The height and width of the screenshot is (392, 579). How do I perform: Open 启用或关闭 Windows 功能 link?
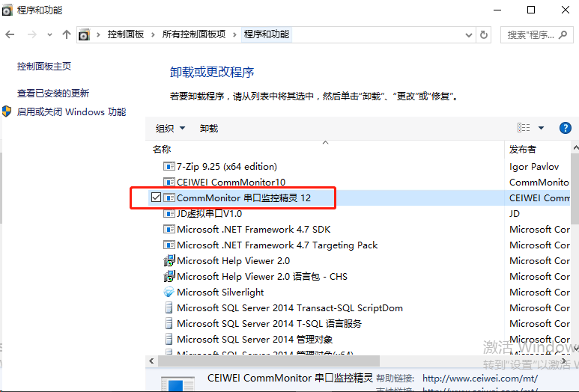72,111
